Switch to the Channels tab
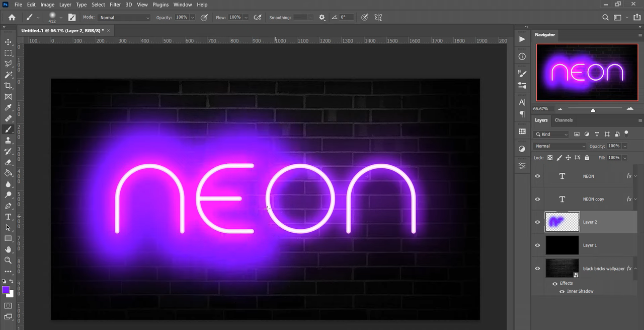The height and width of the screenshot is (330, 644). tap(563, 120)
